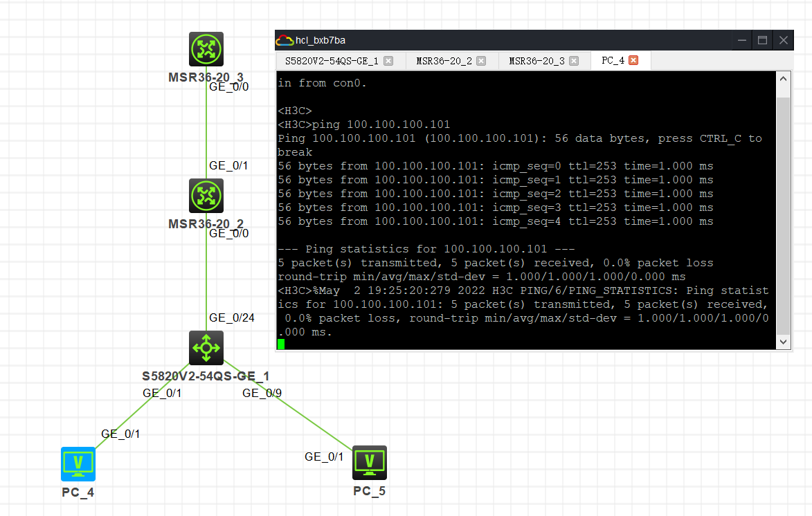Image resolution: width=812 pixels, height=516 pixels.
Task: Open the MSR36-20_3 console tab
Action: point(536,61)
